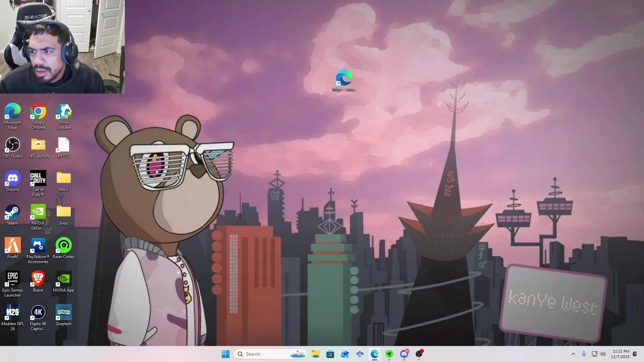This screenshot has width=644, height=362.
Task: Select the Quiplash desktop shortcut
Action: coord(63,315)
